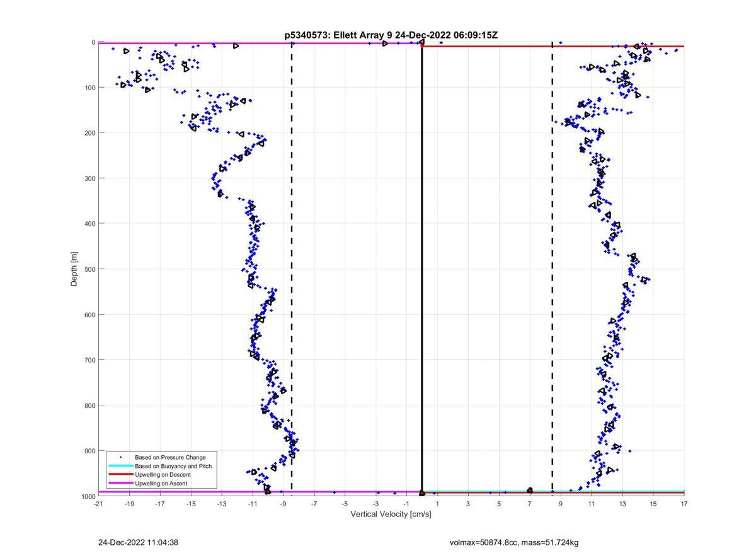Click the x-axis tick label '-19'

coord(129,504)
